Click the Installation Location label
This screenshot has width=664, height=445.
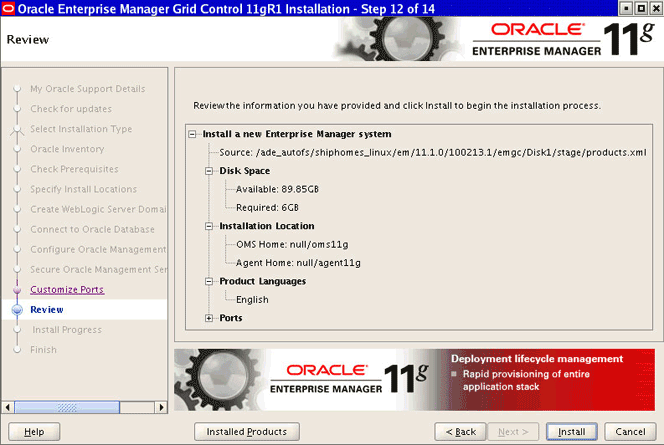click(267, 226)
